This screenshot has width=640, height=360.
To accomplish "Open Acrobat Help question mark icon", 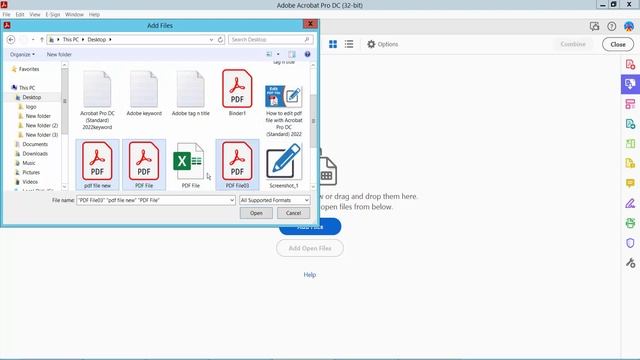I will [x=611, y=27].
